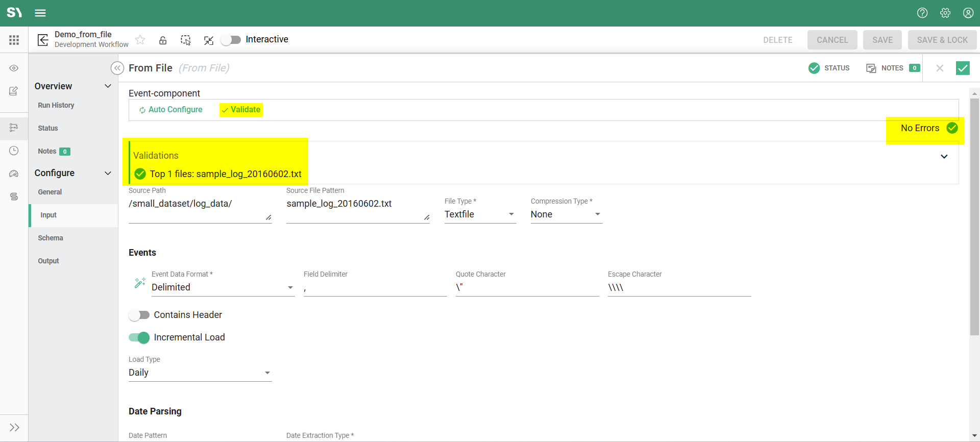Select Schema in Configure menu
This screenshot has height=442, width=980.
[x=51, y=238]
